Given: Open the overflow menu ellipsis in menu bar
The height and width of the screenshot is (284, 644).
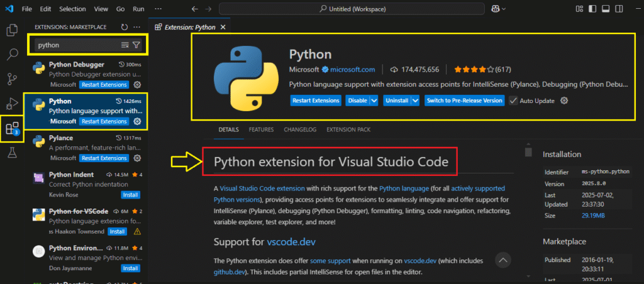Looking at the screenshot, I should pyautogui.click(x=158, y=9).
